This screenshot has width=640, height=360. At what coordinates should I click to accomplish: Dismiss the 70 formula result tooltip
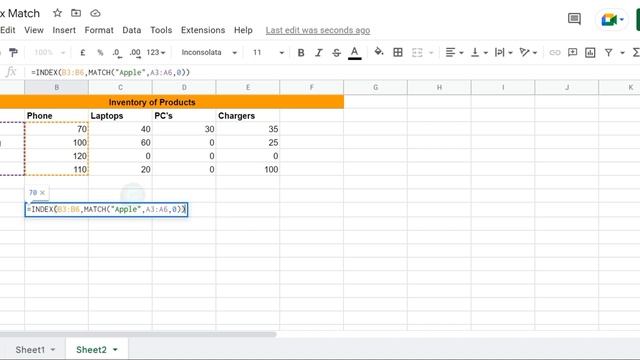click(x=42, y=193)
